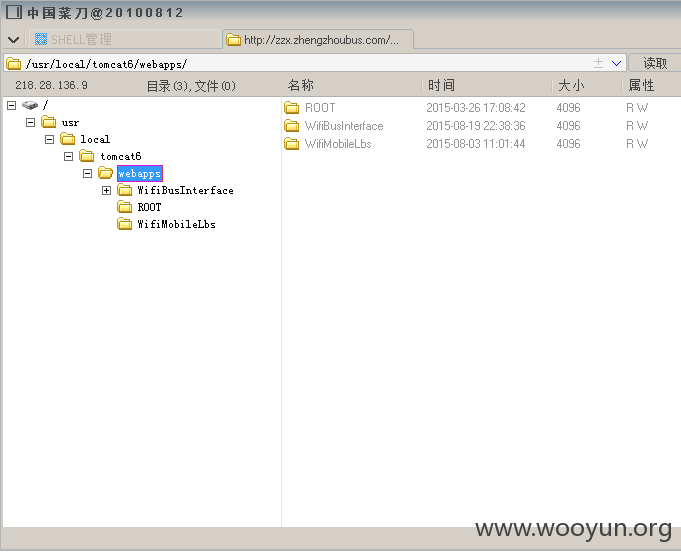Click size 4096 in ROOT row

click(x=568, y=108)
